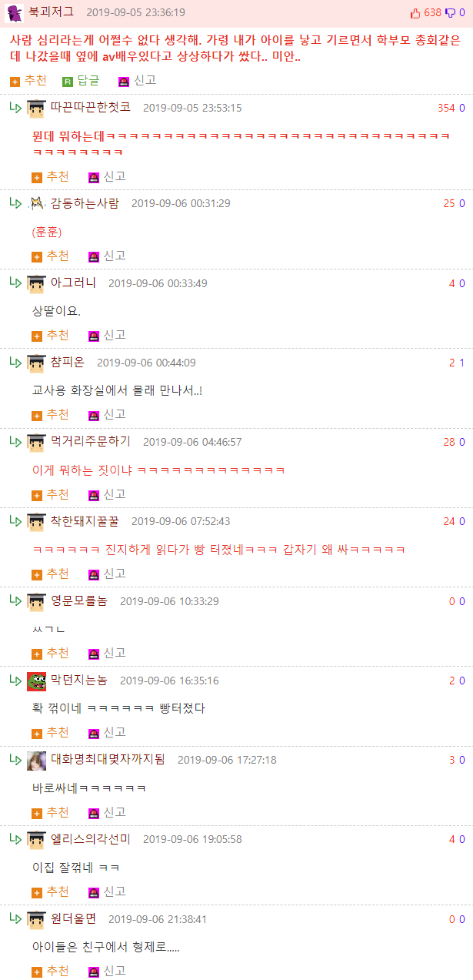The width and height of the screenshot is (473, 980).
Task: Click 북괴저그's purple avatar icon
Action: [x=15, y=13]
